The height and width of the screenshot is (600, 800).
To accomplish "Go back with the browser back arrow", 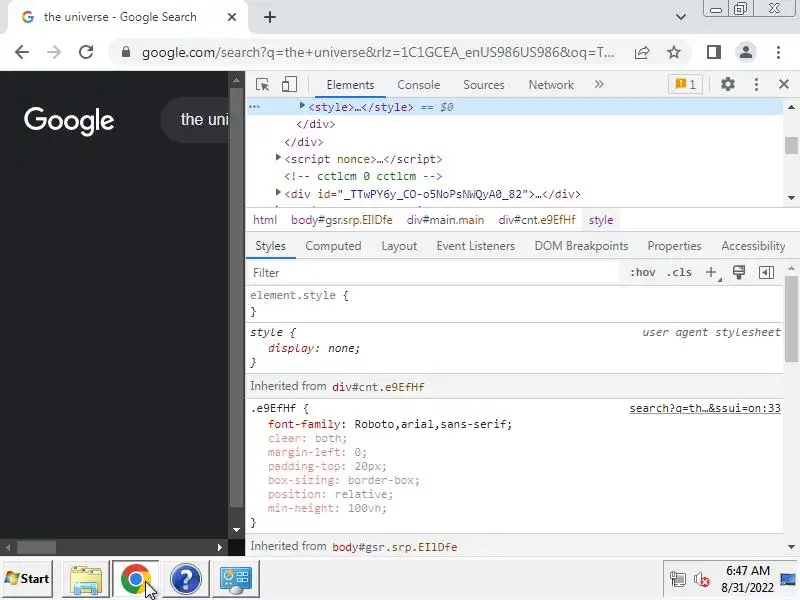I will (22, 52).
